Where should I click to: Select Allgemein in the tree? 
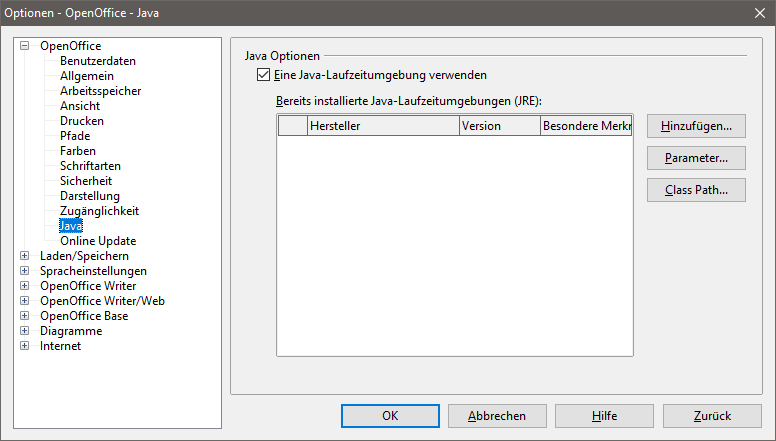pos(87,76)
